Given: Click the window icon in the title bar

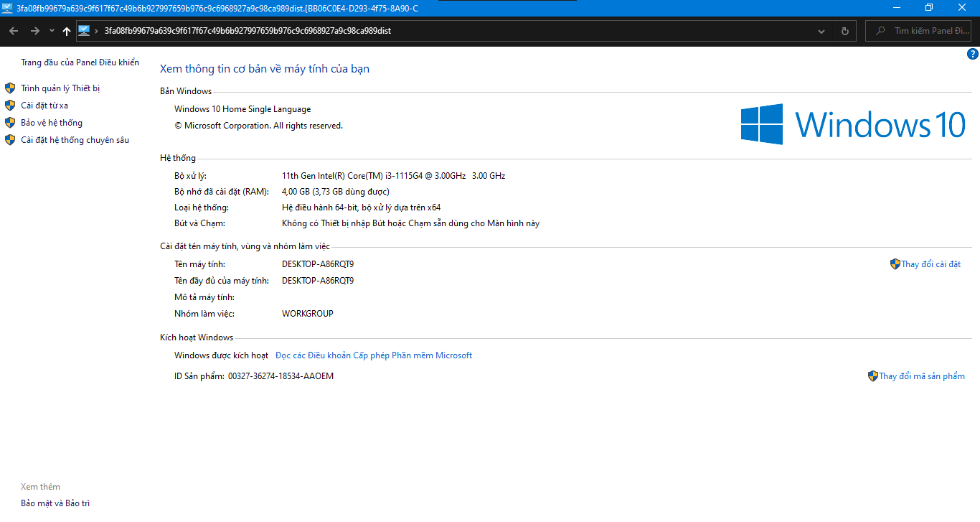Looking at the screenshot, I should (7, 8).
